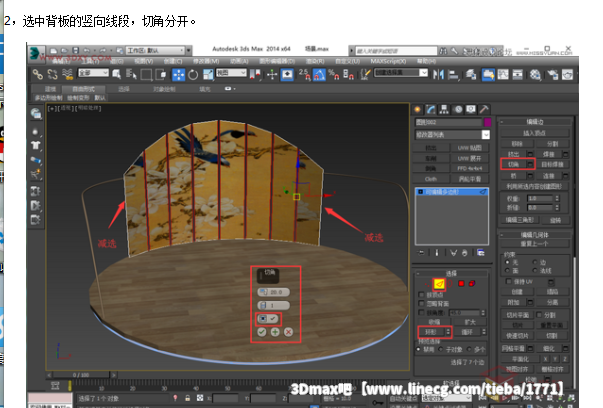
Task: Select the Unlink Selection tool
Action: click(52, 74)
